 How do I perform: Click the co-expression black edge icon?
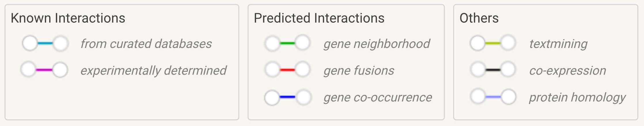click(x=493, y=70)
